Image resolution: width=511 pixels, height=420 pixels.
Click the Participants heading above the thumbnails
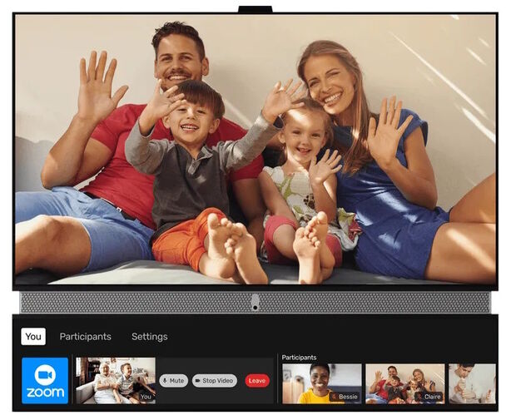tap(299, 358)
